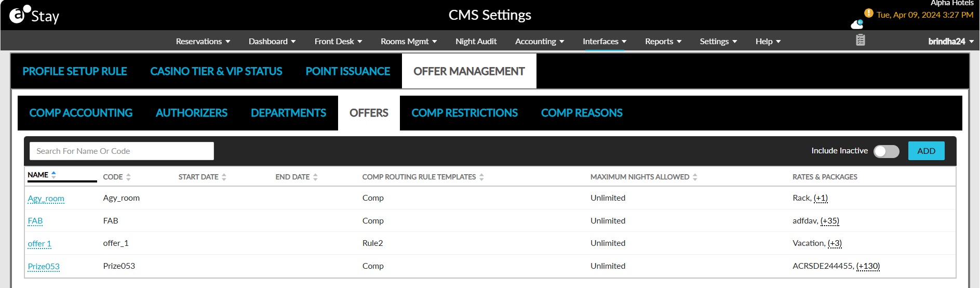This screenshot has height=288, width=980.
Task: Switch to Point Issuance tab
Action: click(x=348, y=71)
